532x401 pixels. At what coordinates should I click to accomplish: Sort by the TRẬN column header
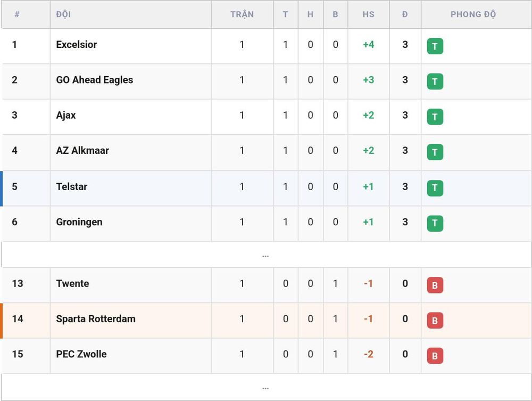click(x=242, y=14)
